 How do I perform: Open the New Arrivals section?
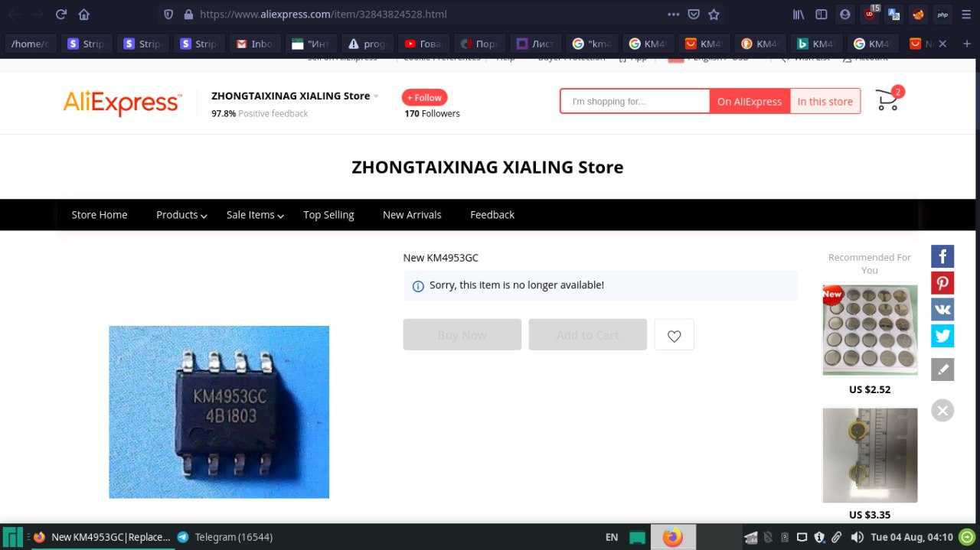coord(412,215)
